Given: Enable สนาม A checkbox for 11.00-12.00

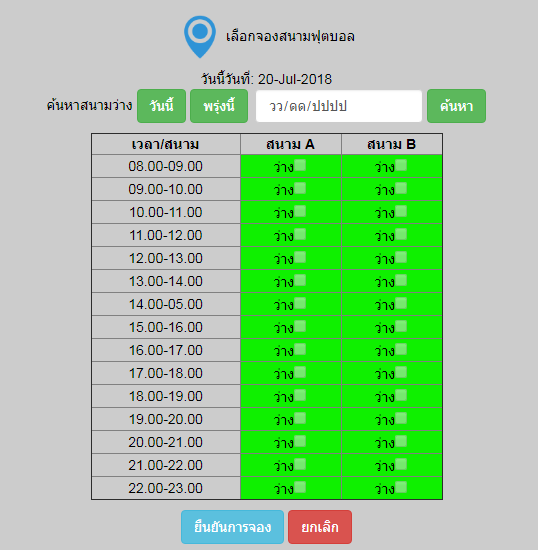Looking at the screenshot, I should (300, 234).
